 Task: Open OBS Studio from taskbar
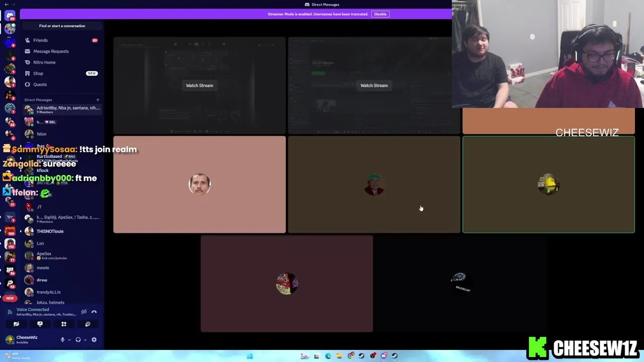click(x=373, y=356)
